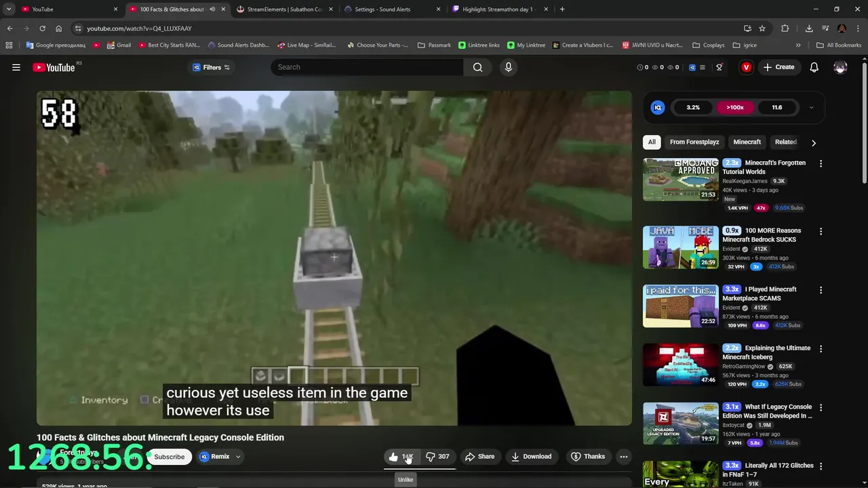Viewport: 868px width, 488px height.
Task: Open I Played Minecraft Marketplace SCAMS thumbnail
Action: pos(680,306)
